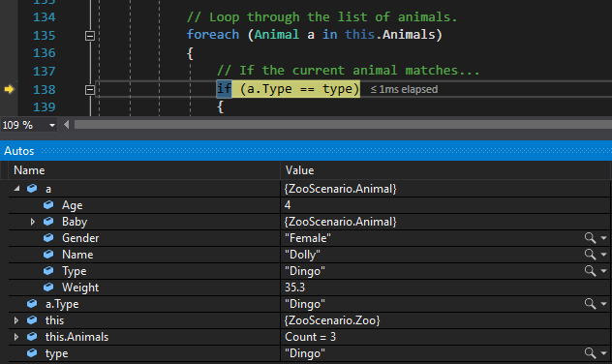Screen dimensions: 612x364
Task: Click the '≤ 1ms elapsed' PerfTip
Action: point(404,89)
